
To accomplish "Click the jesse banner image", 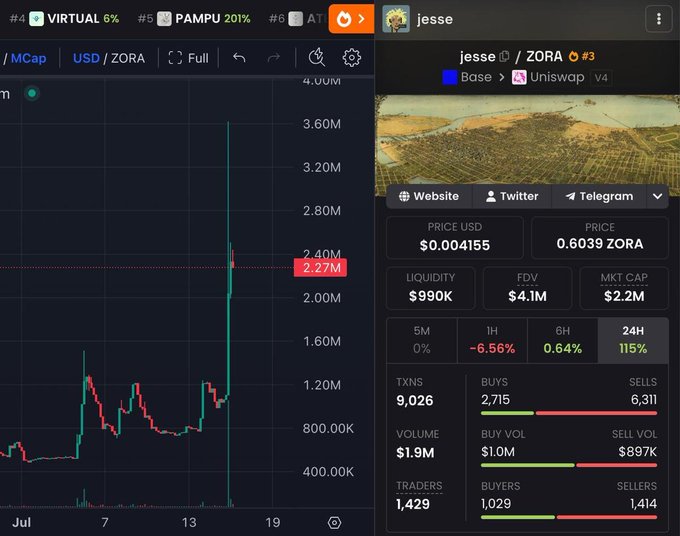I will click(x=527, y=140).
